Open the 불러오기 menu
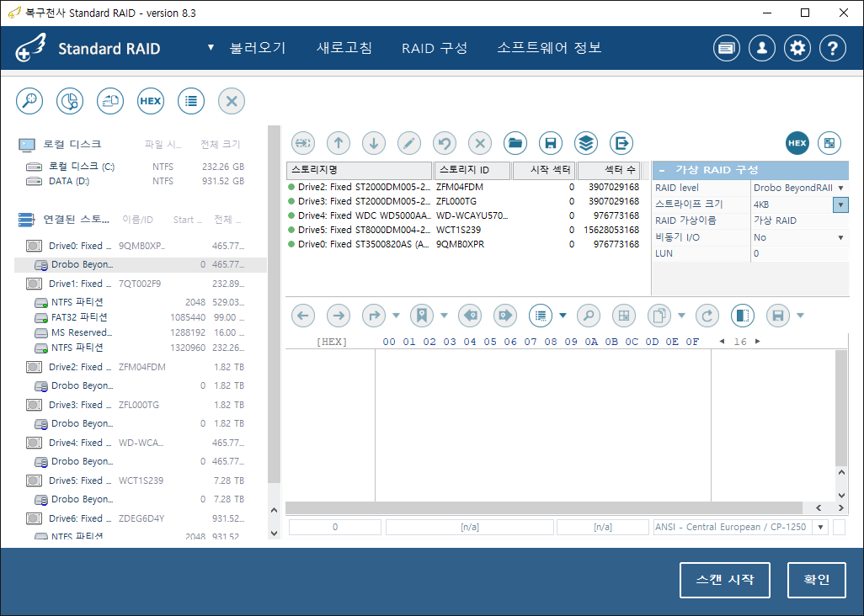Image resolution: width=864 pixels, height=616 pixels. 258,49
